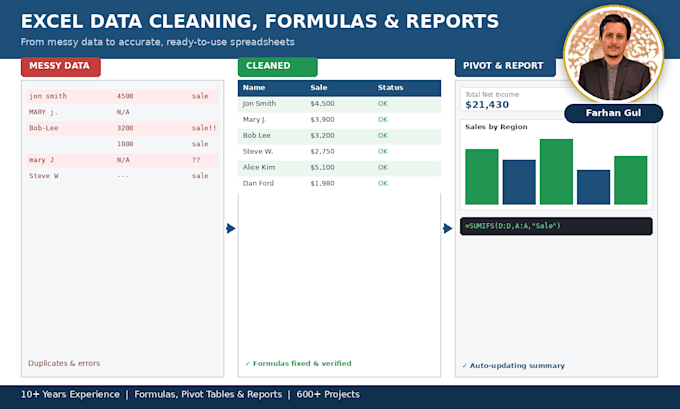
Task: Select the PIVOT & REPORT blue badge
Action: click(x=505, y=66)
